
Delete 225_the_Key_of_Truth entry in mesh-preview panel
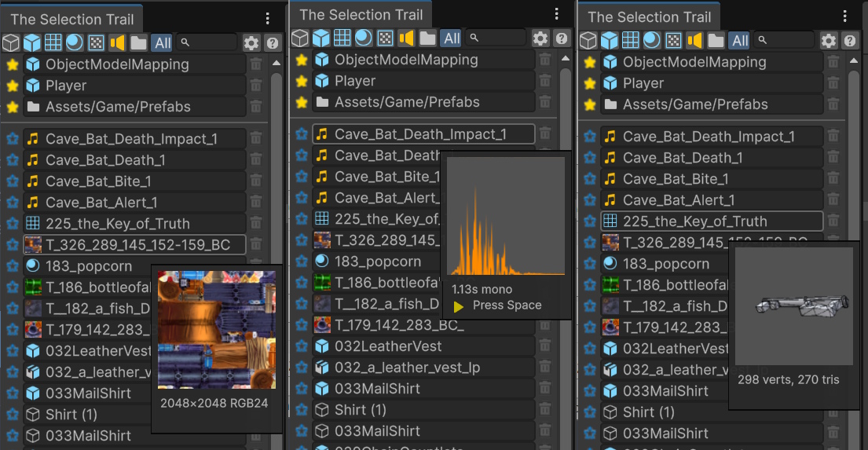(x=833, y=221)
